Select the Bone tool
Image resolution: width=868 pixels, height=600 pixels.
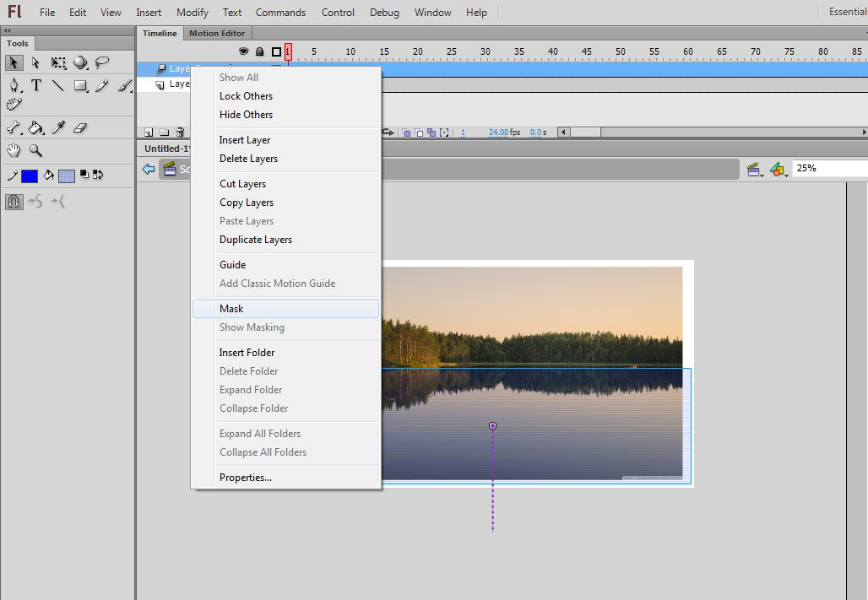[x=14, y=128]
